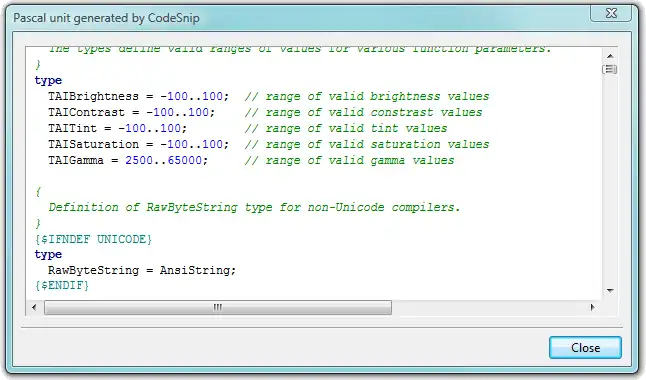
Task: Click the saturation values comment
Action: [x=367, y=145]
